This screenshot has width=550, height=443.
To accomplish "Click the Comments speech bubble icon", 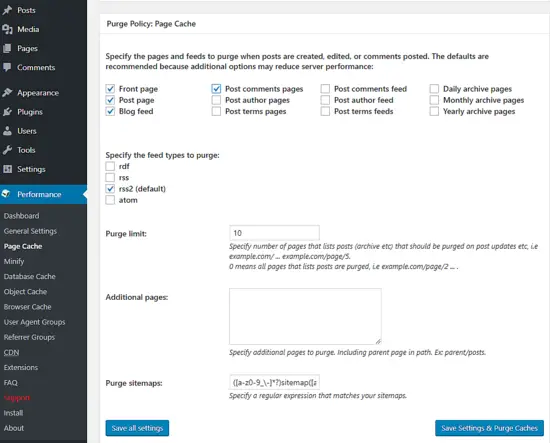I will coord(7,67).
